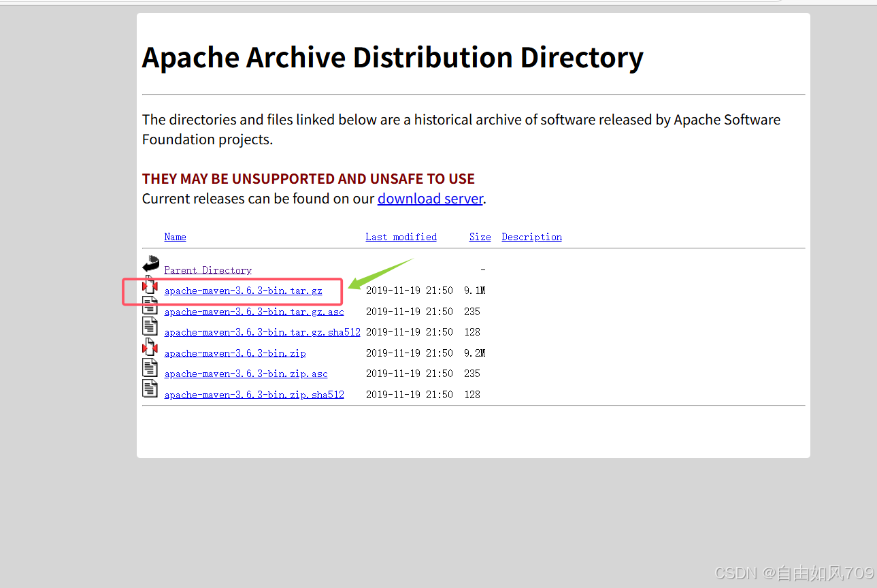Download apache-maven-3.6.3-bin.zip
Viewport: 877px width, 588px height.
[x=235, y=353]
